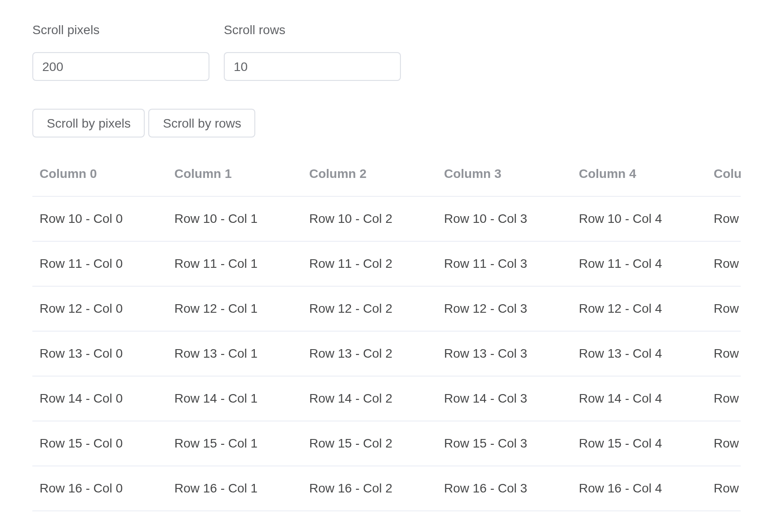Click cell Row 16 - Col 4
Image resolution: width=773 pixels, height=532 pixels.
tap(639, 488)
